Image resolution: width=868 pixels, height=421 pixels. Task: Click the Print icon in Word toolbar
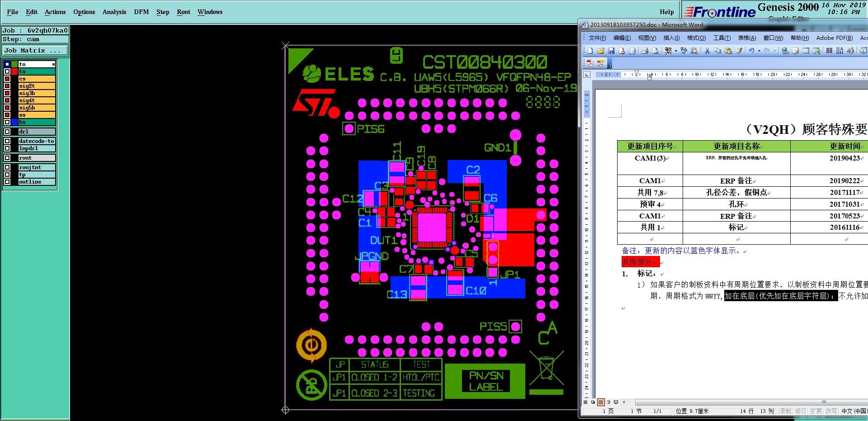click(645, 51)
